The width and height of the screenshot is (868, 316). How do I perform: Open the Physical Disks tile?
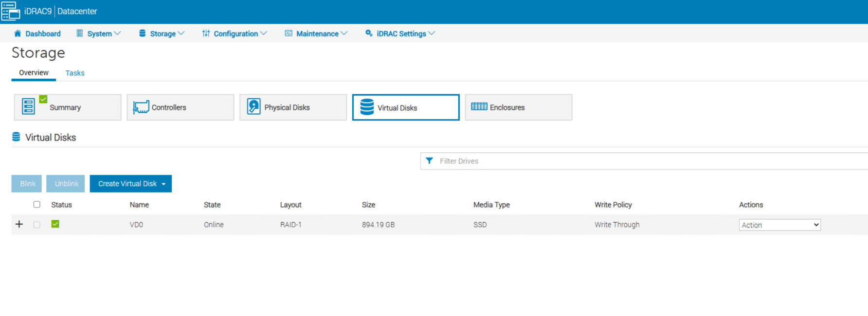pyautogui.click(x=293, y=107)
